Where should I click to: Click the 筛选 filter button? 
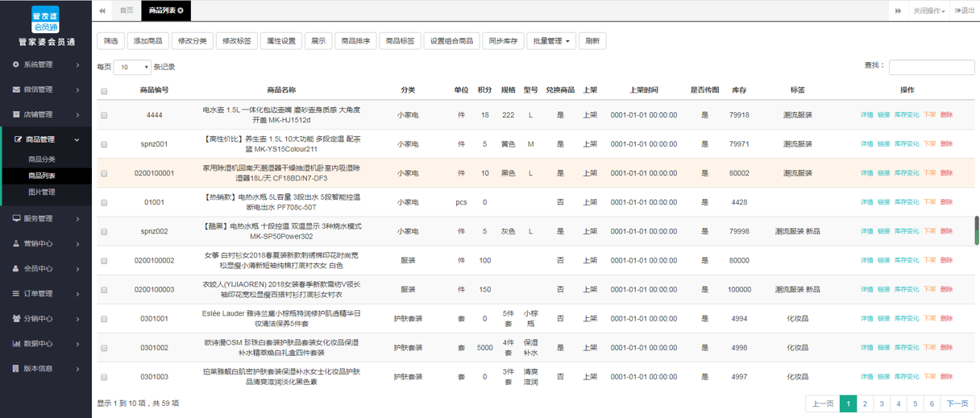[x=111, y=41]
